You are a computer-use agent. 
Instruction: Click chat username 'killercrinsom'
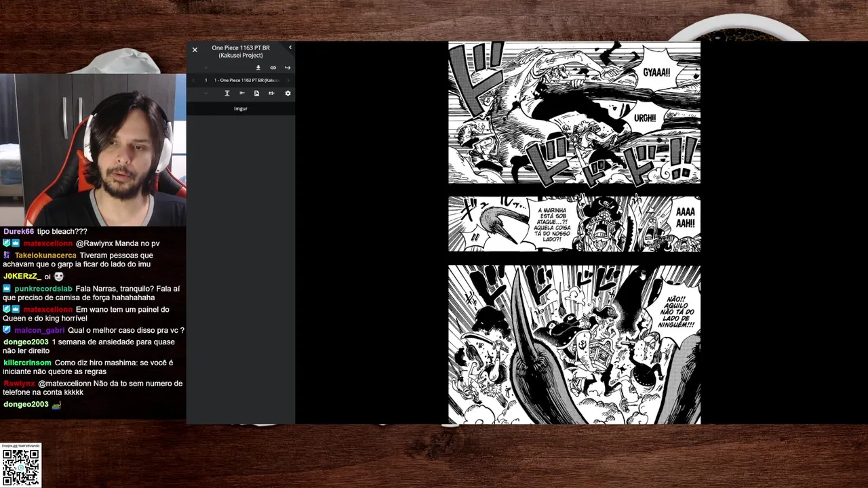click(27, 363)
